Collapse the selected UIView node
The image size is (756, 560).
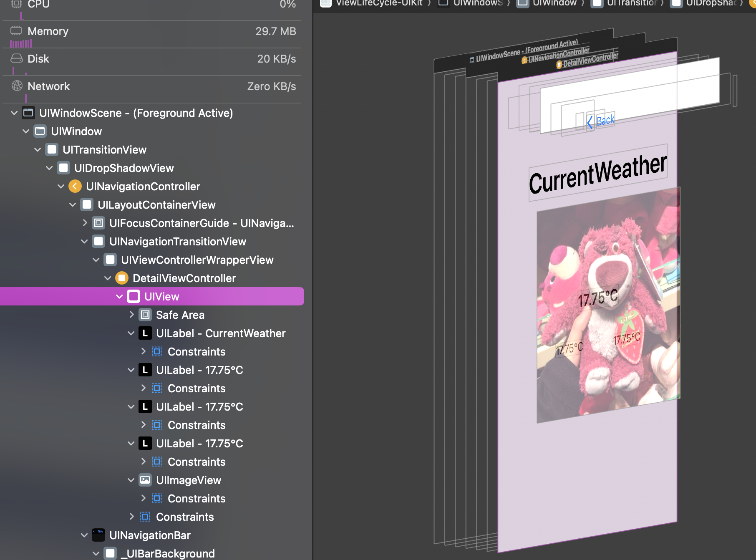coord(119,297)
